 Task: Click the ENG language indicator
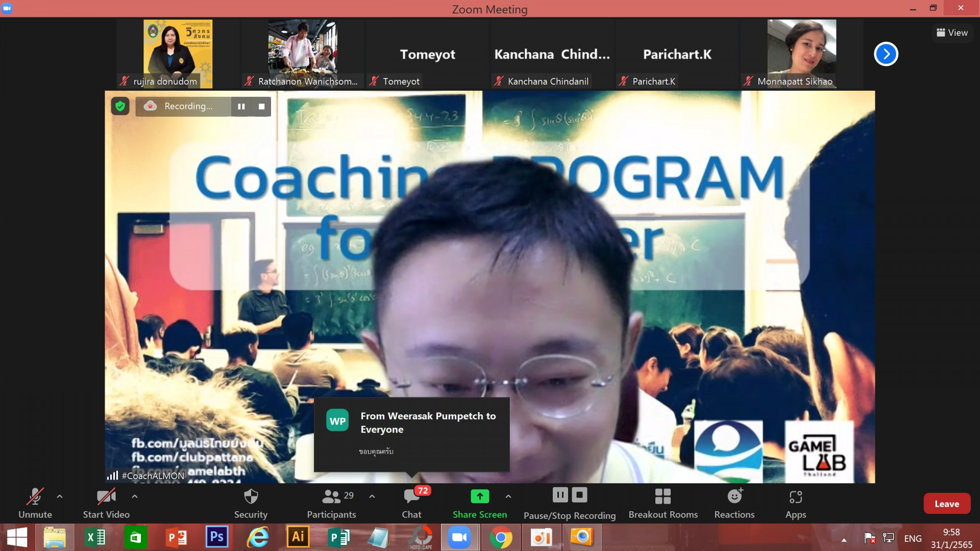click(x=913, y=538)
